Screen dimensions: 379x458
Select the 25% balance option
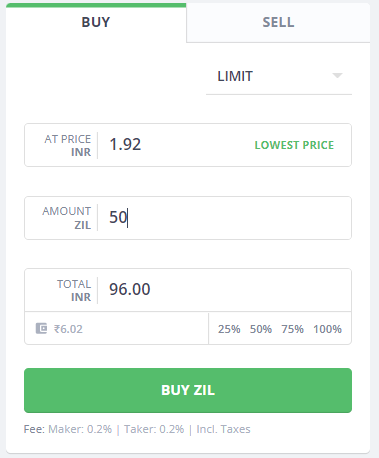pos(229,329)
